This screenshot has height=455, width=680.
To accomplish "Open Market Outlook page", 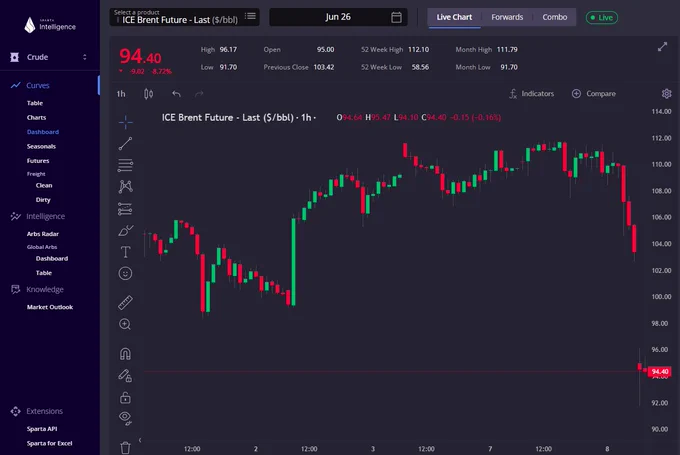I will (50, 307).
